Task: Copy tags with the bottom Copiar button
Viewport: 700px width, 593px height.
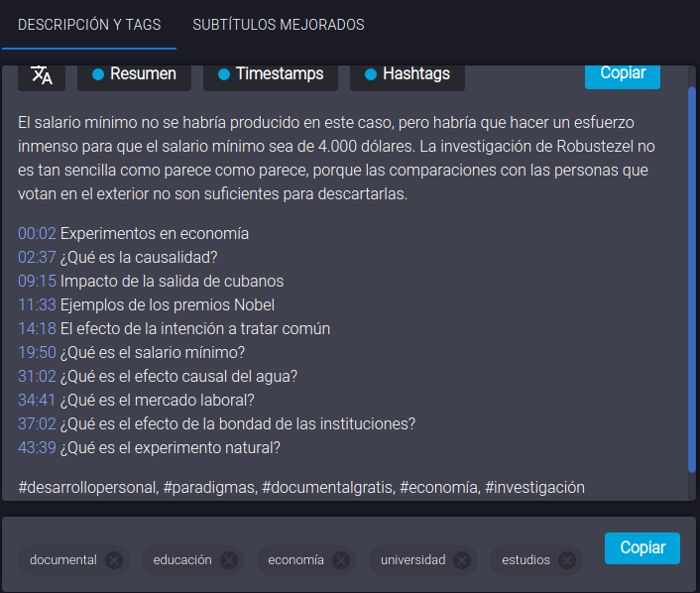Action: [642, 548]
